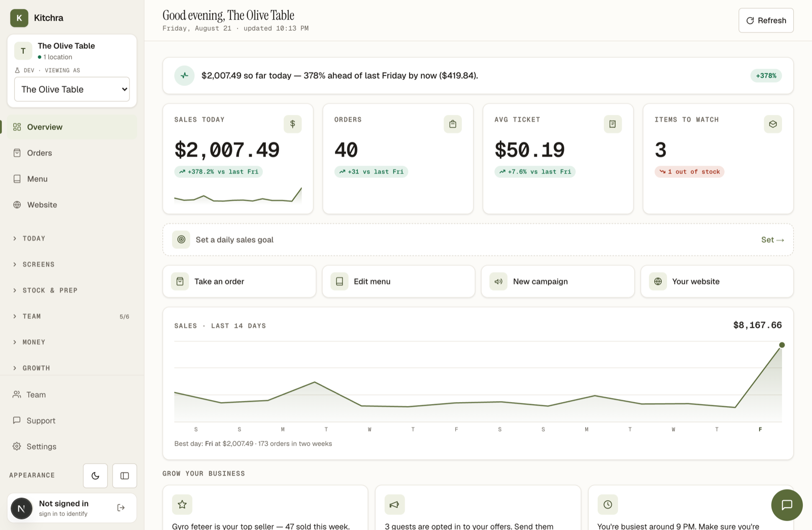Click 'Set →' for daily sales goal
The height and width of the screenshot is (530, 812).
[772, 240]
